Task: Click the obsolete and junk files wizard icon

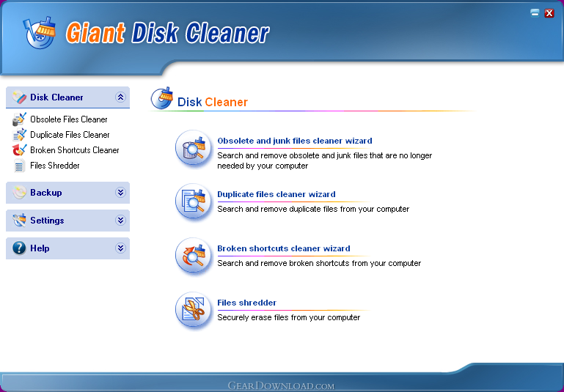Action: [x=193, y=149]
